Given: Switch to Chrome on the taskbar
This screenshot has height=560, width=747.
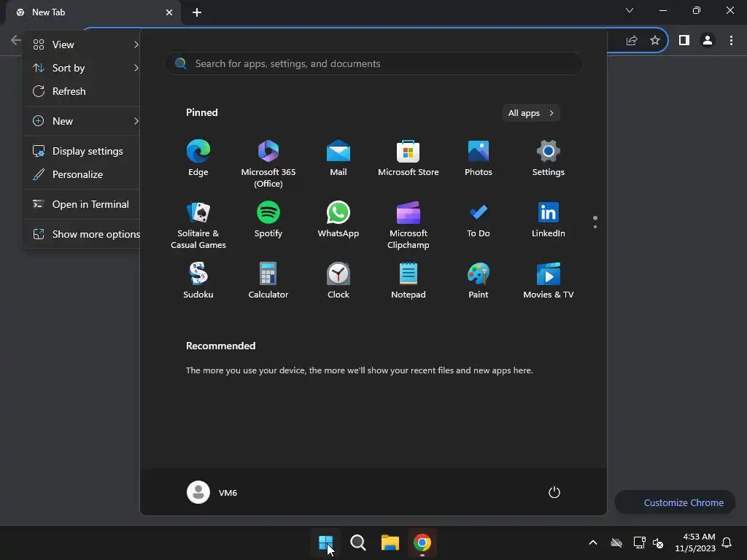Looking at the screenshot, I should (422, 542).
